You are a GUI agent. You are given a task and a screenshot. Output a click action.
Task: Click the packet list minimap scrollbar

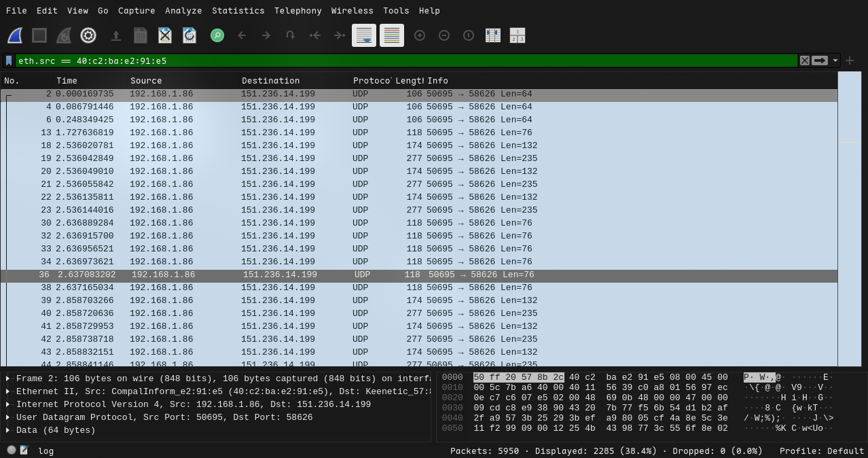tap(849, 217)
